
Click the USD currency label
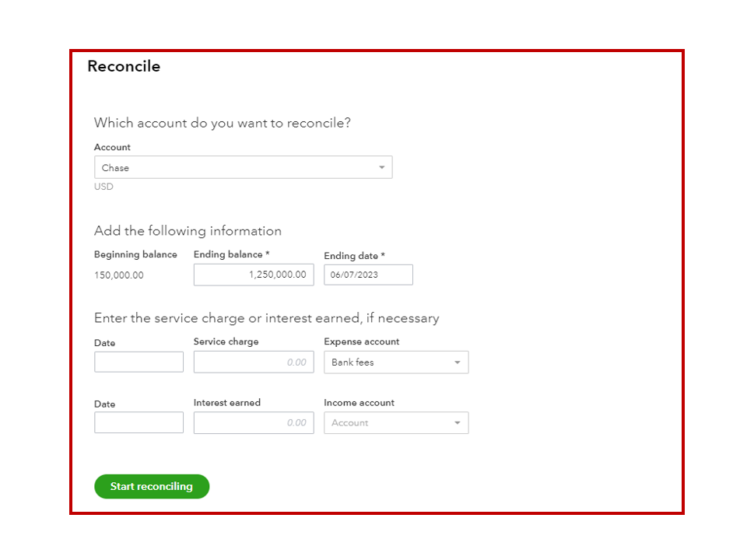(x=103, y=187)
